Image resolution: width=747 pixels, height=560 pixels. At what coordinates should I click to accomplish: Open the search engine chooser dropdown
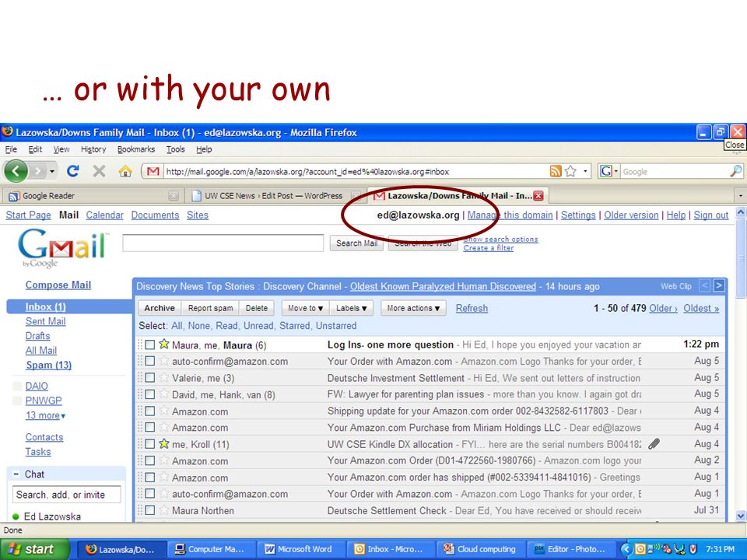click(x=608, y=171)
